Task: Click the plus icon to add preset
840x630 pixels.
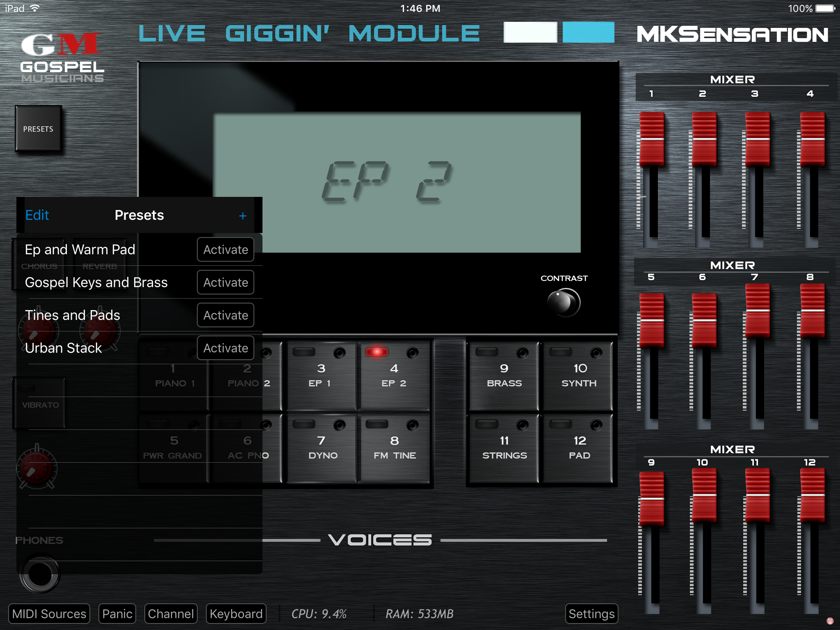Action: point(242,216)
